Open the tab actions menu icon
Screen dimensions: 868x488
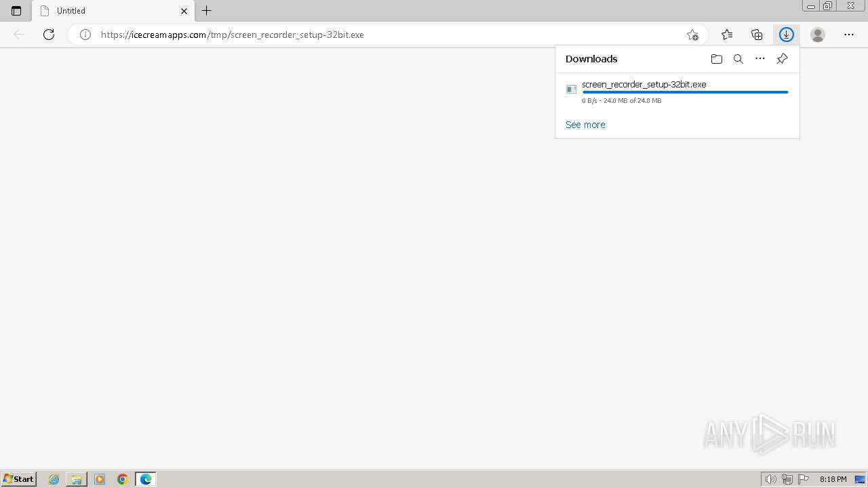click(16, 11)
